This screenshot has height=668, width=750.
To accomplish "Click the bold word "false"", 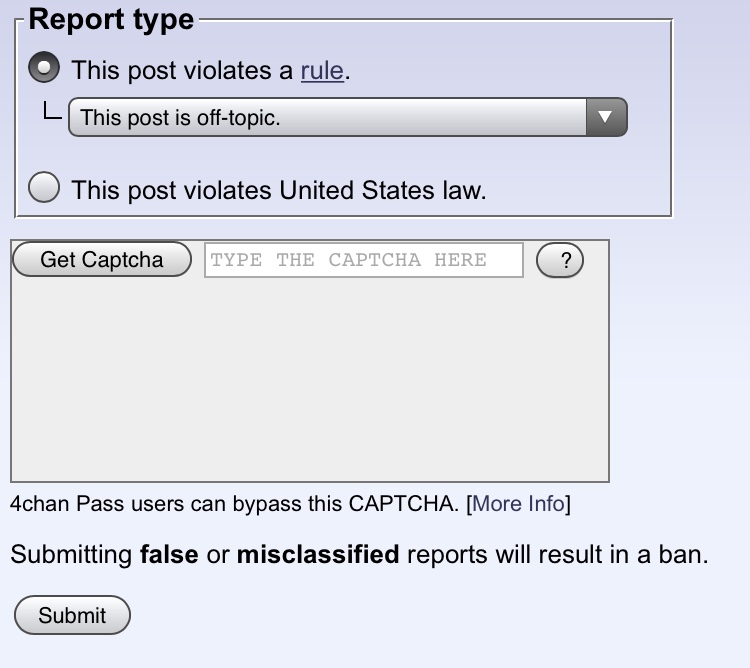I will pyautogui.click(x=169, y=554).
